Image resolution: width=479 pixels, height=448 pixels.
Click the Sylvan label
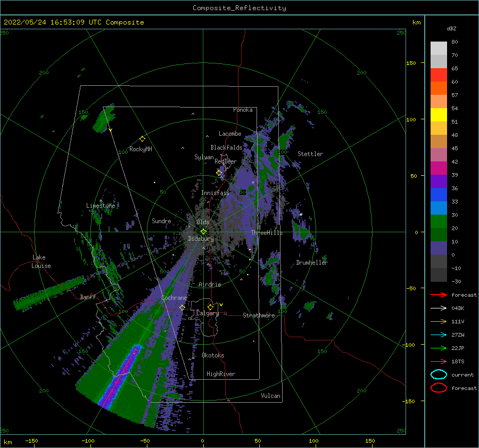[x=204, y=157]
